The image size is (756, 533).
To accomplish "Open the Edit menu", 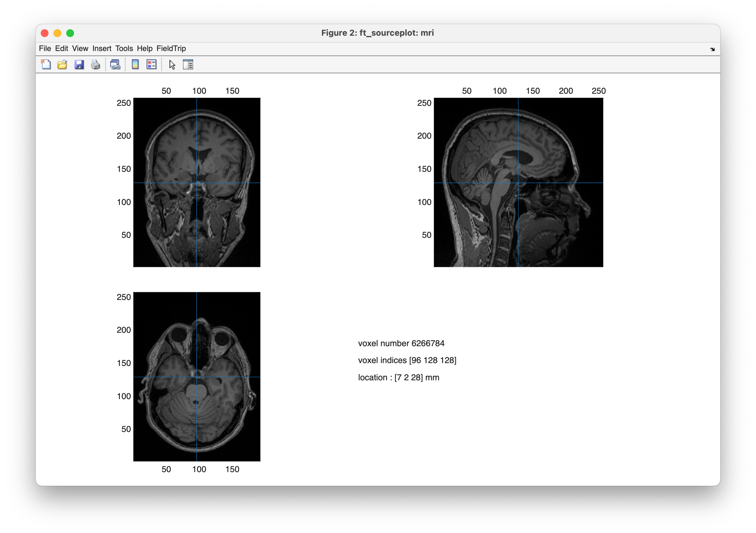I will click(61, 48).
